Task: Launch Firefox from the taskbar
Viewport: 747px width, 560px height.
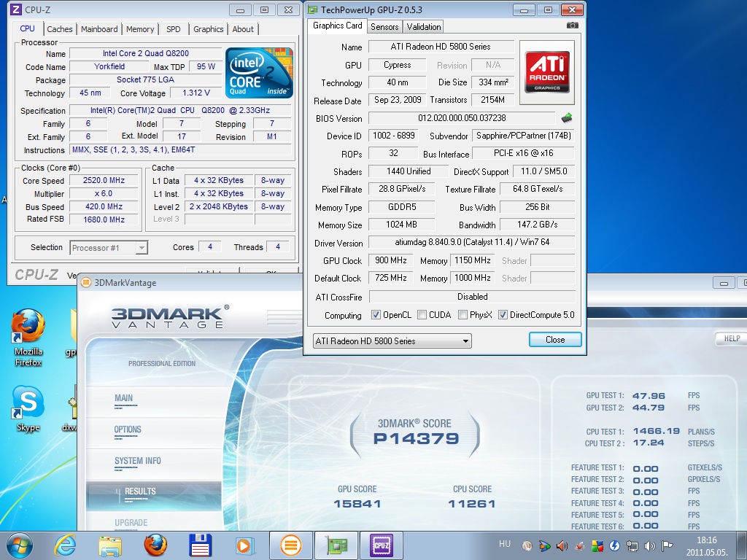Action: click(x=155, y=545)
